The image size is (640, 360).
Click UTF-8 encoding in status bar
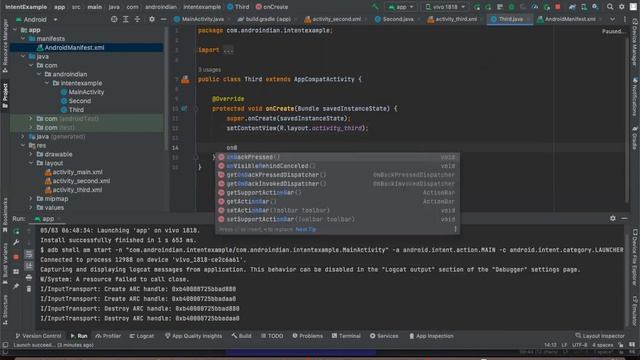(579, 345)
